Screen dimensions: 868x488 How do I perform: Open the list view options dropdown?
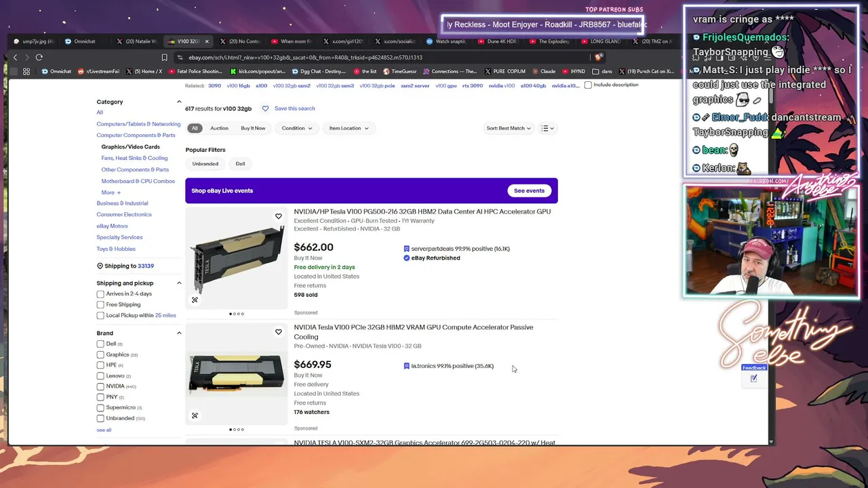coord(547,128)
